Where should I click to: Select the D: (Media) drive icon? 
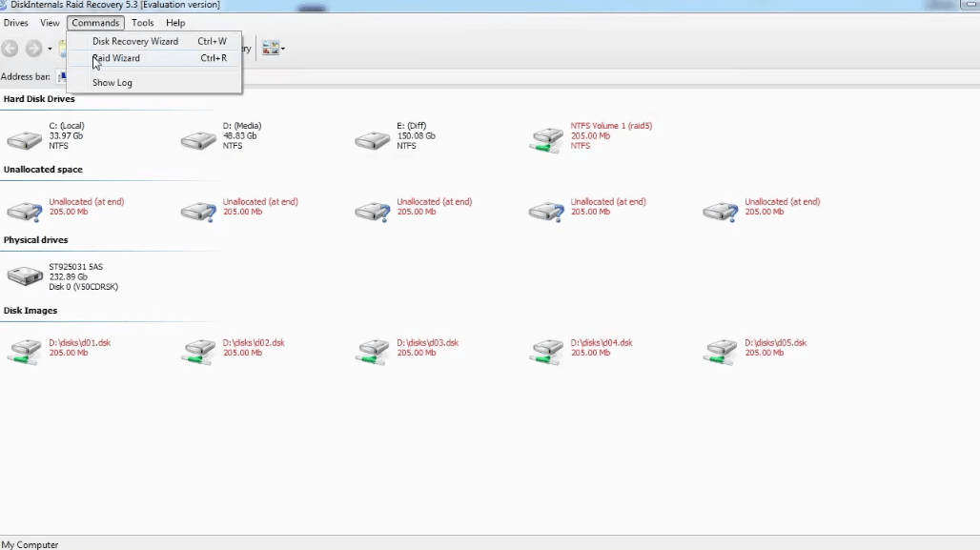point(198,140)
